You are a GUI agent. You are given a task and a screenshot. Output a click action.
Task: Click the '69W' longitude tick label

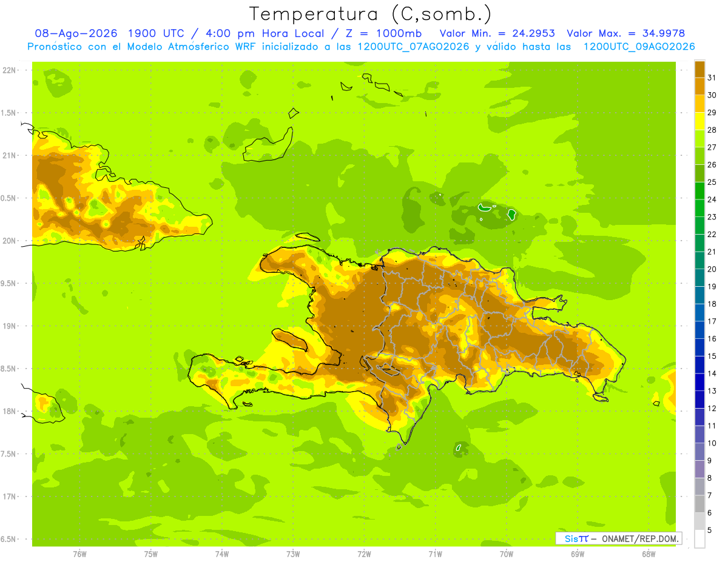pyautogui.click(x=577, y=554)
